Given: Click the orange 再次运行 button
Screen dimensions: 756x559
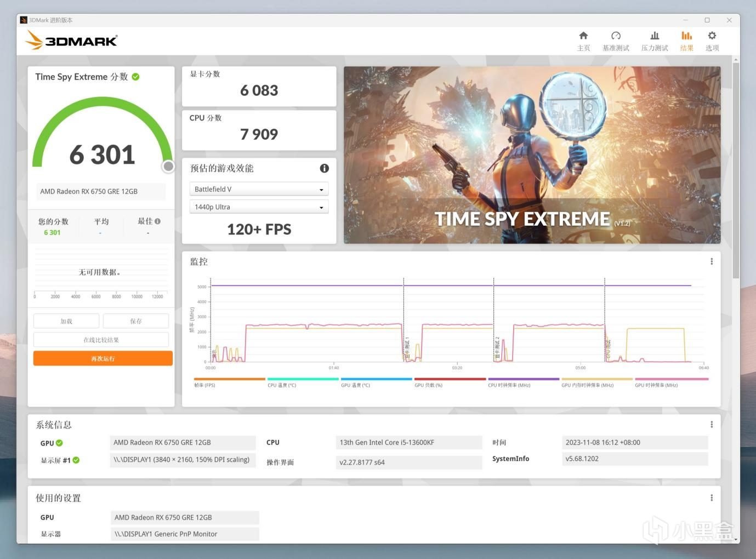Looking at the screenshot, I should [103, 358].
